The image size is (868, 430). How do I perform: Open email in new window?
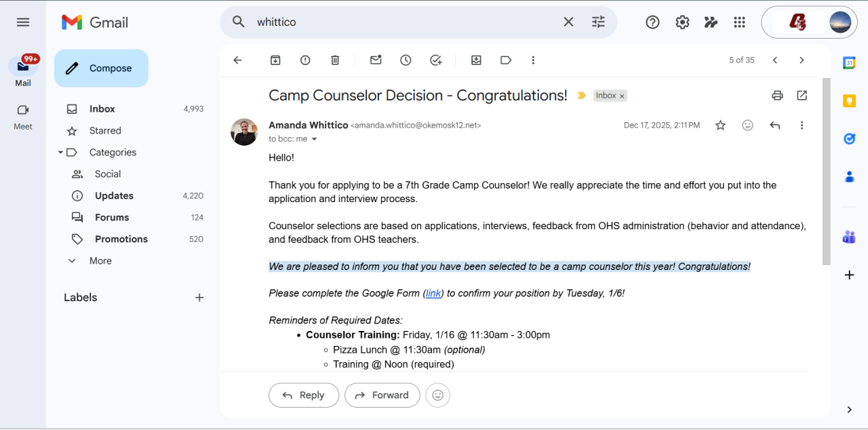tap(802, 96)
